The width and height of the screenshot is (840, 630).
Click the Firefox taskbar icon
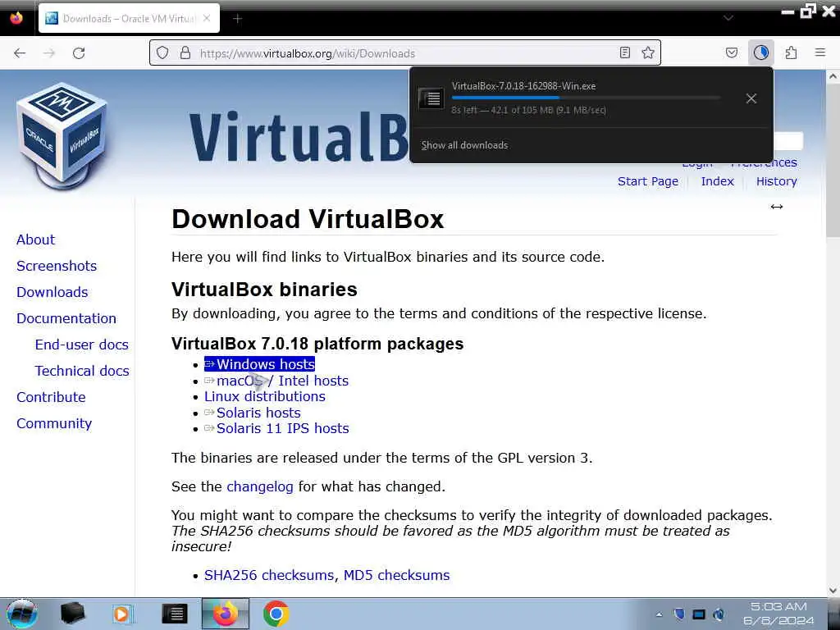coord(226,614)
